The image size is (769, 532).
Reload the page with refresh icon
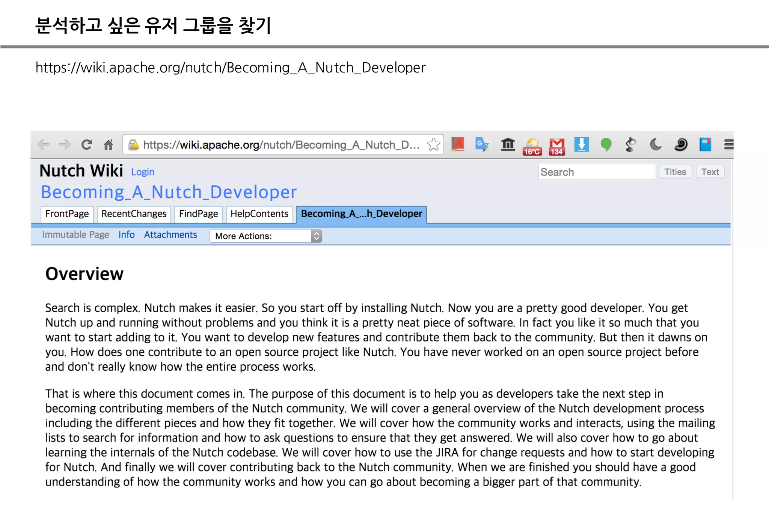tap(87, 144)
